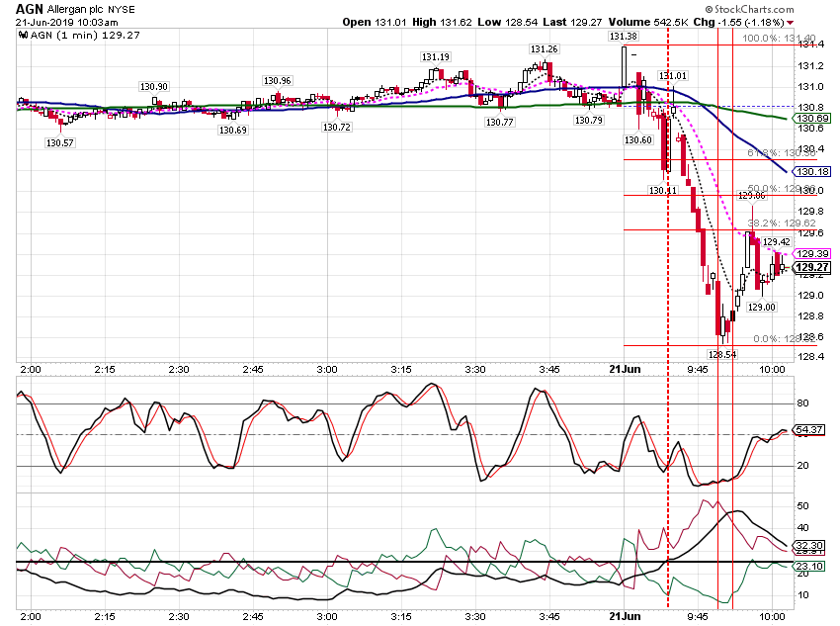
Task: Click the 130.96 high price annotation
Action: (277, 81)
